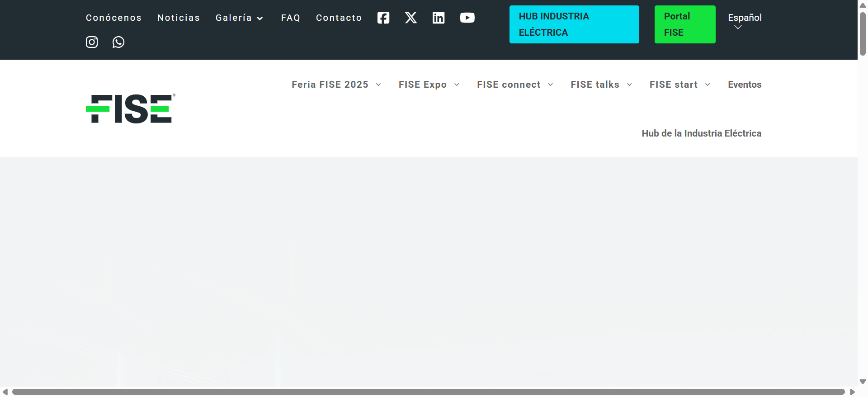Open Hub de la Industria Eléctrica link
Viewport: 868px width, 397px height.
tap(702, 133)
